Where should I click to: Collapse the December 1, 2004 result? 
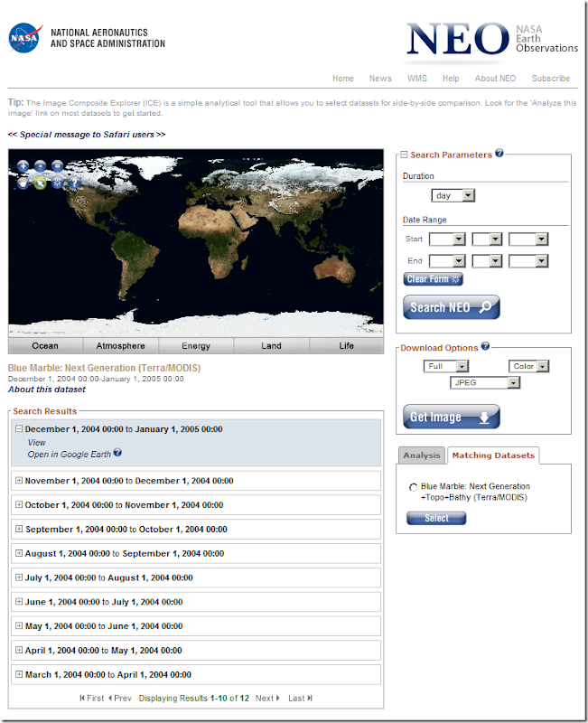click(x=19, y=428)
